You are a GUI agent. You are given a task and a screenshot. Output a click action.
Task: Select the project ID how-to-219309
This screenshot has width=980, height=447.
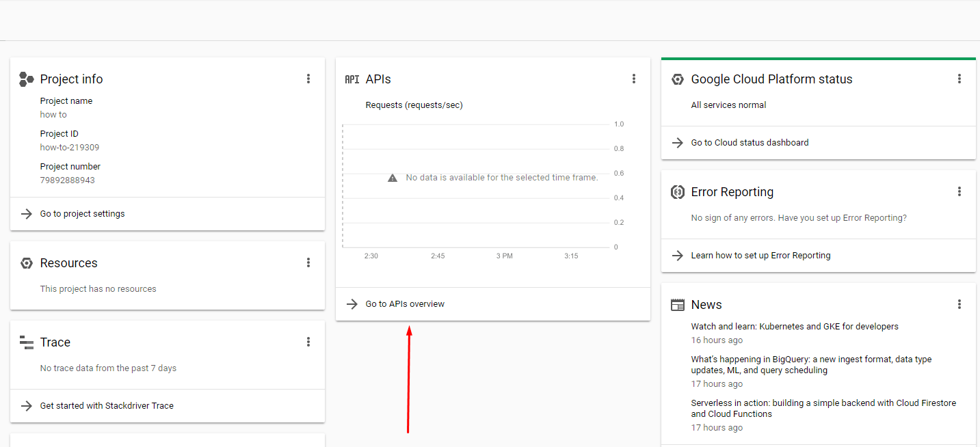click(70, 148)
